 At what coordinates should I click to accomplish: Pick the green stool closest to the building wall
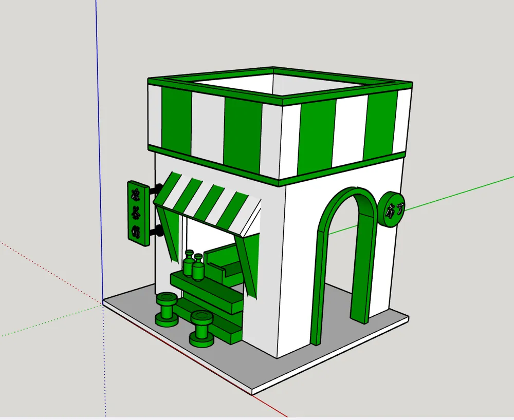click(x=167, y=310)
